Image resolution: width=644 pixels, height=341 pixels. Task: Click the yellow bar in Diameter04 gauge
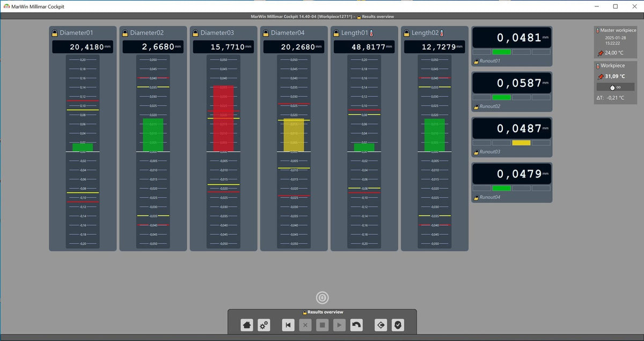294,136
